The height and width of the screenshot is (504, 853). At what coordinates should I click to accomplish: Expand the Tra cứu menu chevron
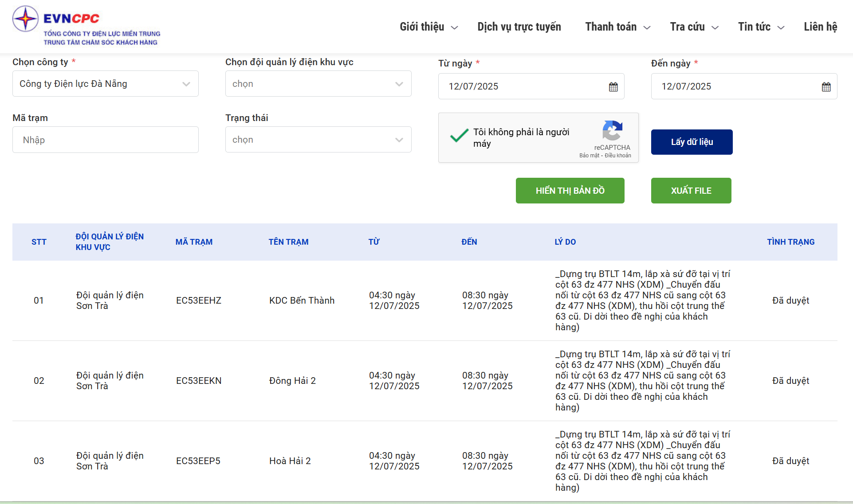[x=715, y=28]
